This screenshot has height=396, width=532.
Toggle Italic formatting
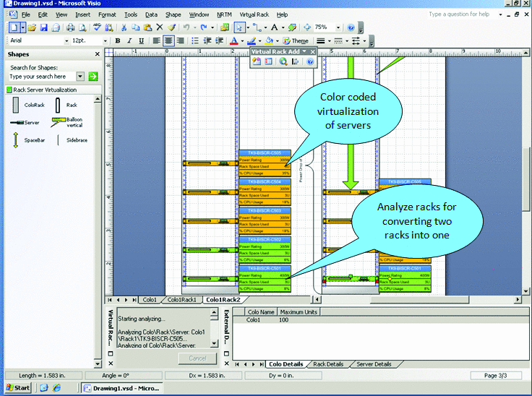[129, 41]
